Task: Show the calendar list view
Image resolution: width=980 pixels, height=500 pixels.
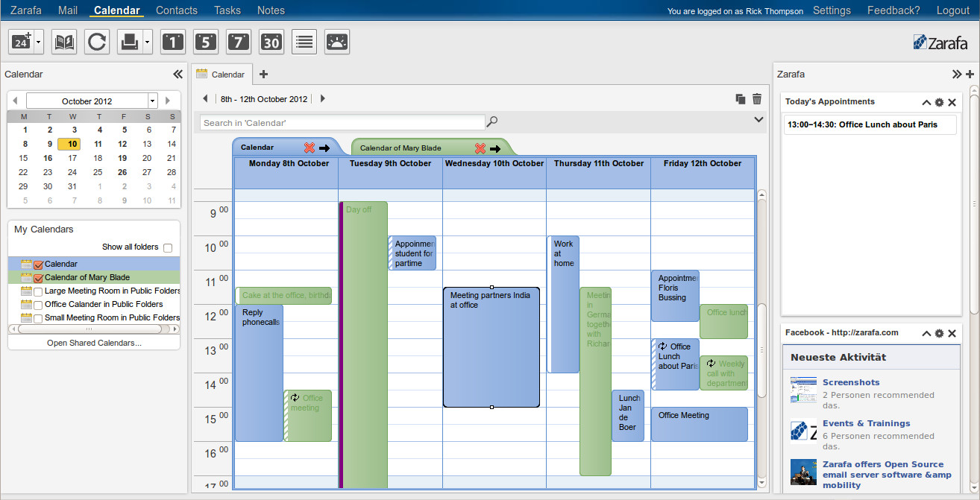Action: click(304, 42)
